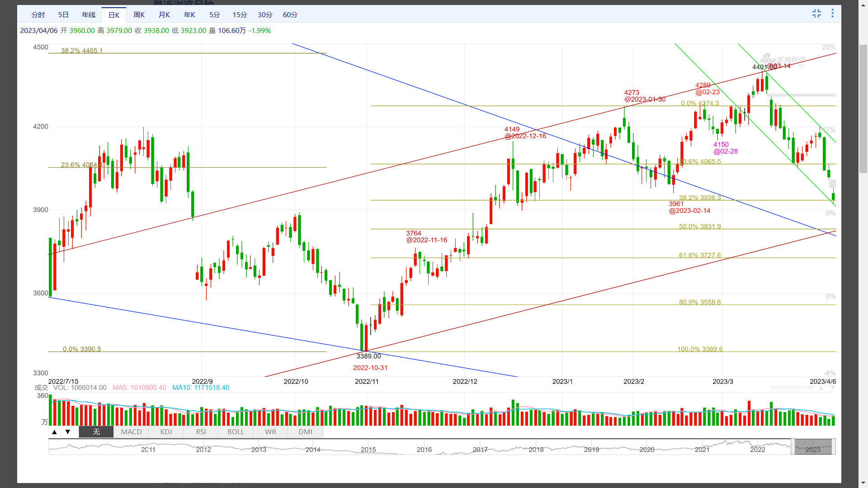The image size is (868, 488).
Task: Open the three-dot more options menu
Action: coord(832,14)
